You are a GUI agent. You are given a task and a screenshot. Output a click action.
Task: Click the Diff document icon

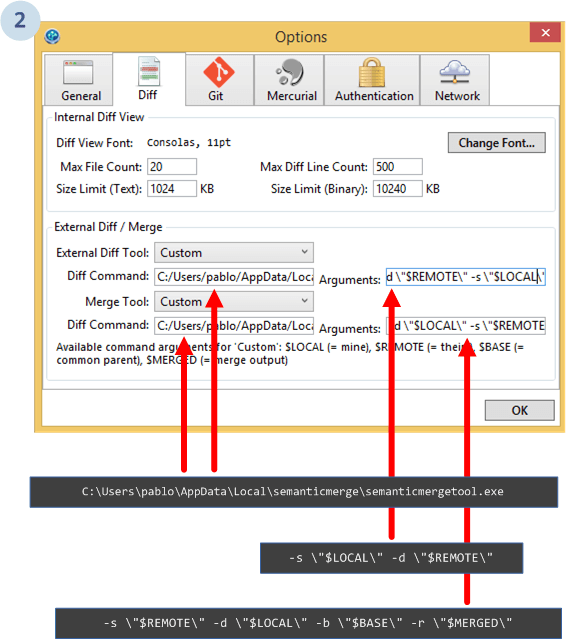pos(149,71)
